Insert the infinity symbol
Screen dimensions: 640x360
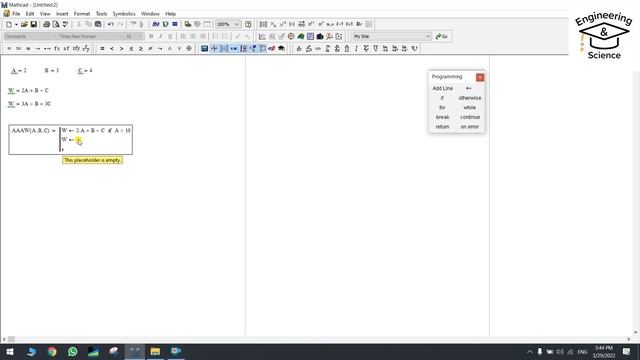pyautogui.click(x=318, y=49)
